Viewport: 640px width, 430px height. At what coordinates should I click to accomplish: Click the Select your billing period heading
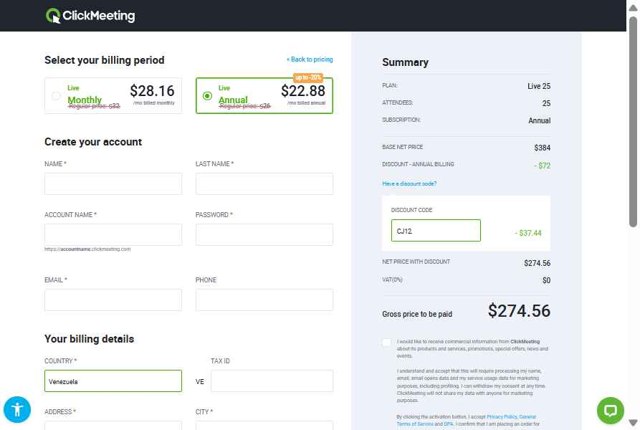[x=104, y=60]
